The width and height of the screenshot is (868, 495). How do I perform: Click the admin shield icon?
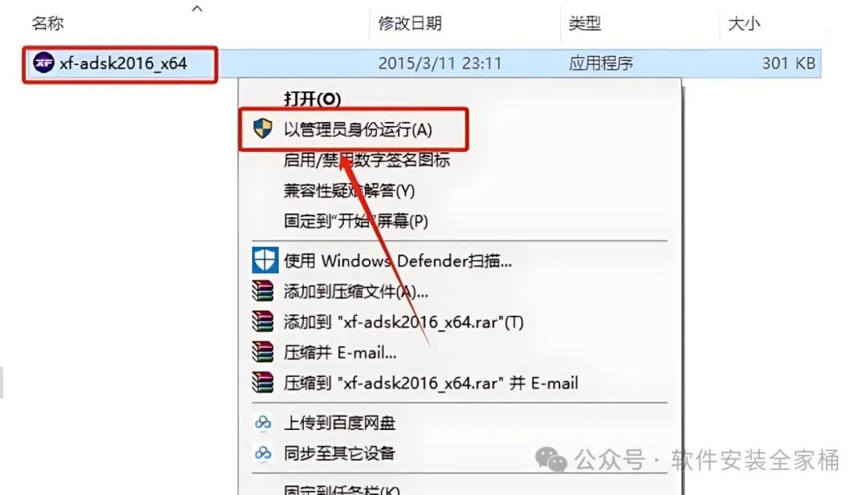point(262,129)
